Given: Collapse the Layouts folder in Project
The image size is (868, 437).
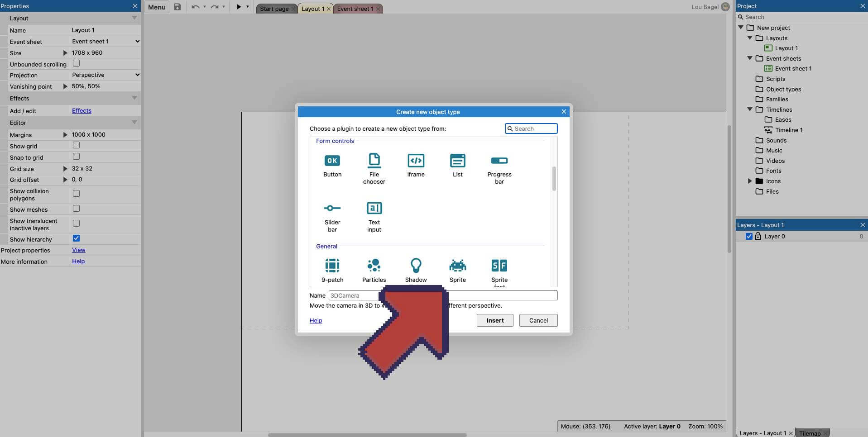Looking at the screenshot, I should point(750,38).
